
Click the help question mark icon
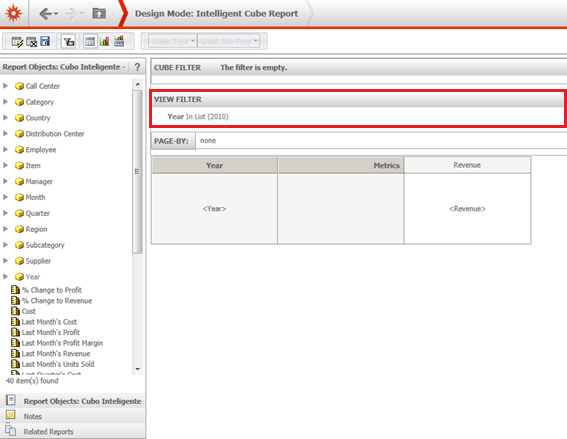coord(137,67)
